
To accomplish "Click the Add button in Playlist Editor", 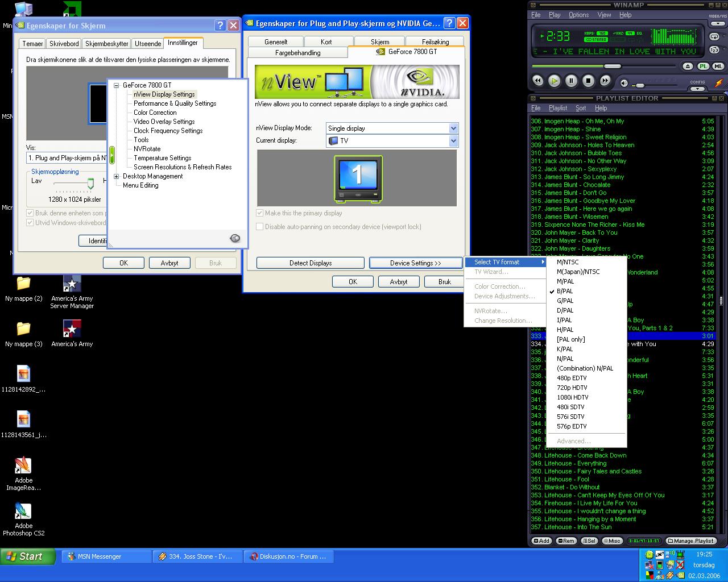I will point(541,541).
